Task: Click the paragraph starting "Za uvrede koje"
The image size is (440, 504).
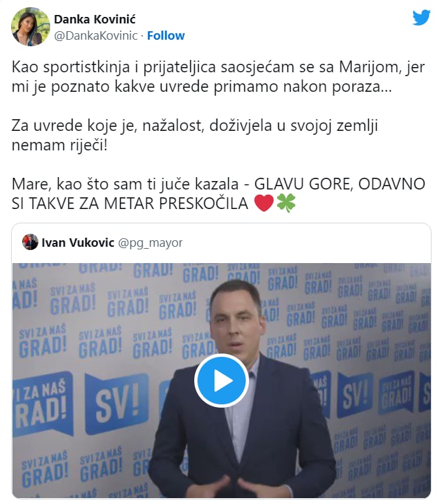Action: click(194, 135)
